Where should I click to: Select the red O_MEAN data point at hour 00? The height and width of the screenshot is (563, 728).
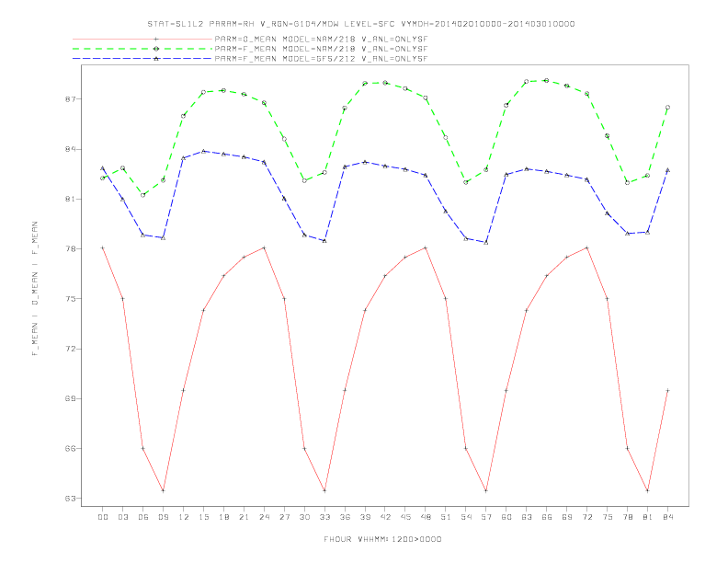click(x=103, y=247)
